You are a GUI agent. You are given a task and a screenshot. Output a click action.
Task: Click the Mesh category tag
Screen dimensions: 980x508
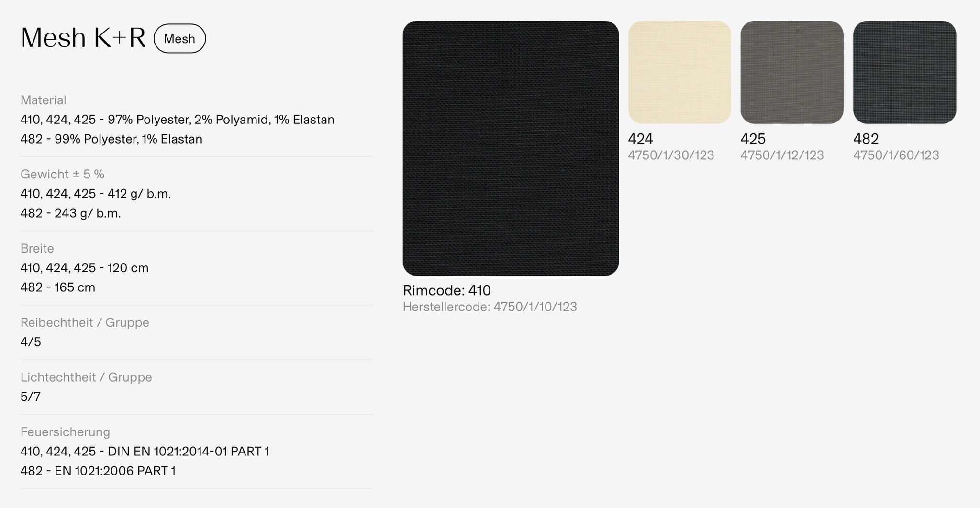pos(179,38)
